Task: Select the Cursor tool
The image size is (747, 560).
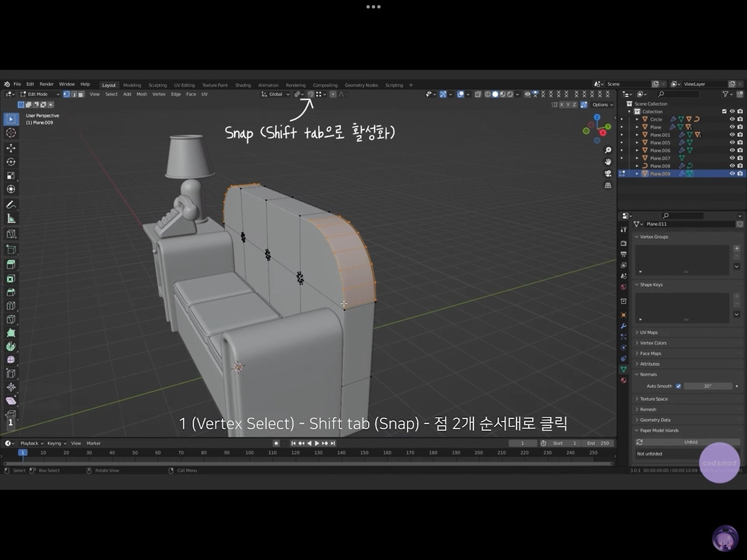Action: tap(11, 133)
